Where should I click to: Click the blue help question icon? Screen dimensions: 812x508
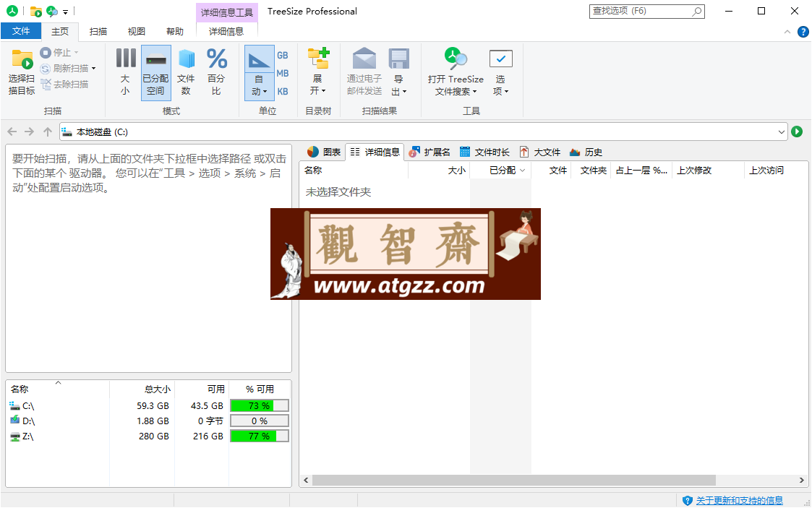tap(803, 32)
